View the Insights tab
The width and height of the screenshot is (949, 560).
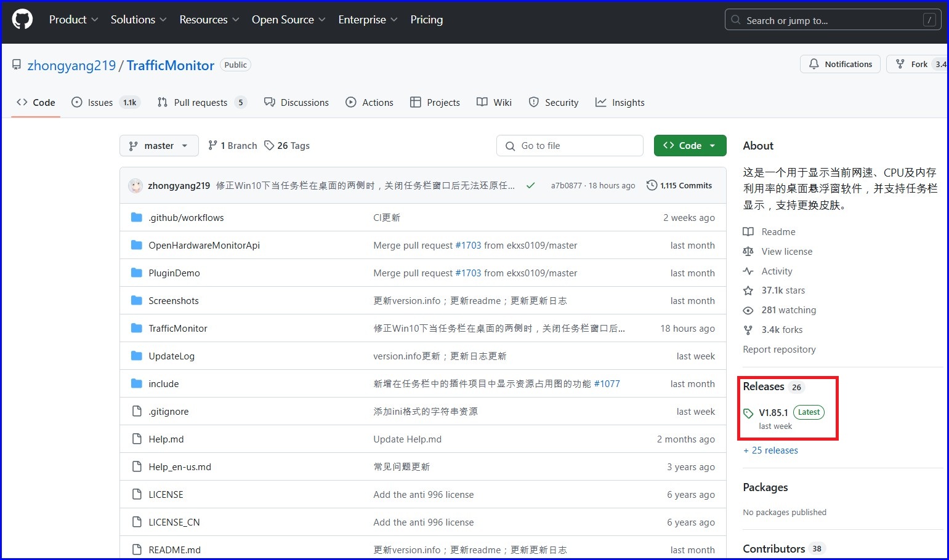(620, 102)
